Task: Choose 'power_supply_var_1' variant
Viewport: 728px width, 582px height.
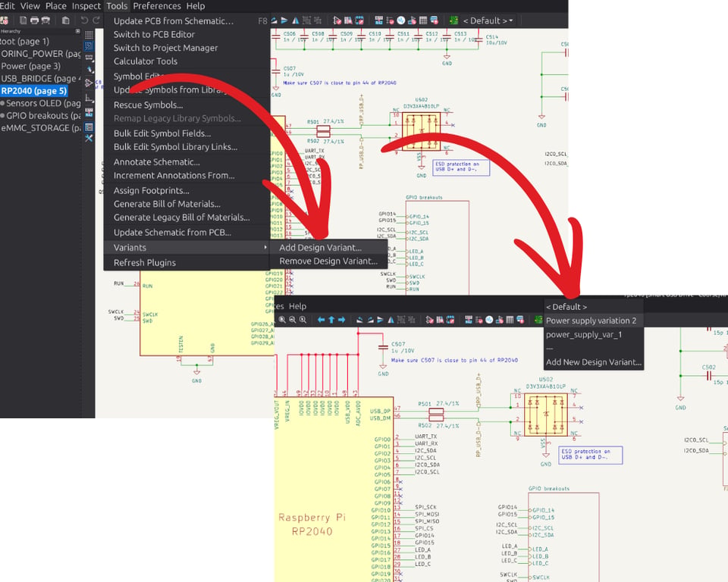Action: 584,335
